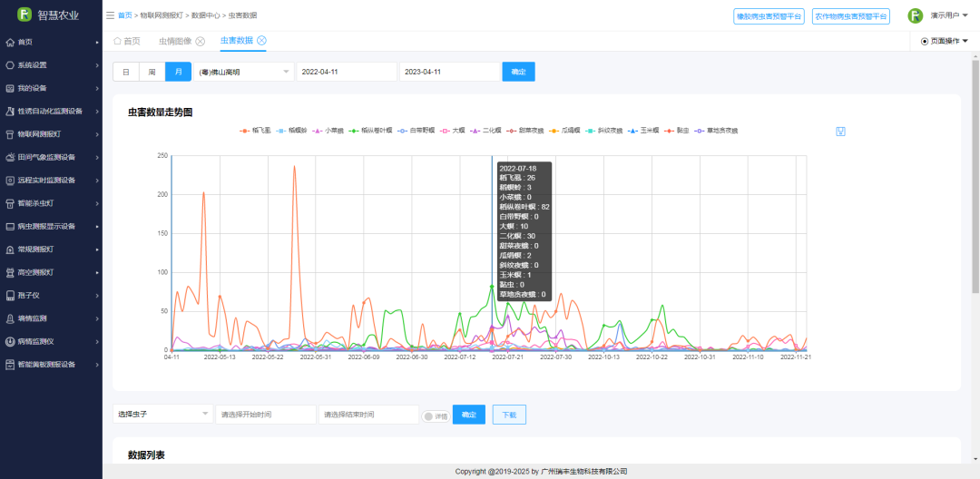This screenshot has height=479, width=980.
Task: Open the 选择虫子 pest dropdown
Action: [163, 414]
